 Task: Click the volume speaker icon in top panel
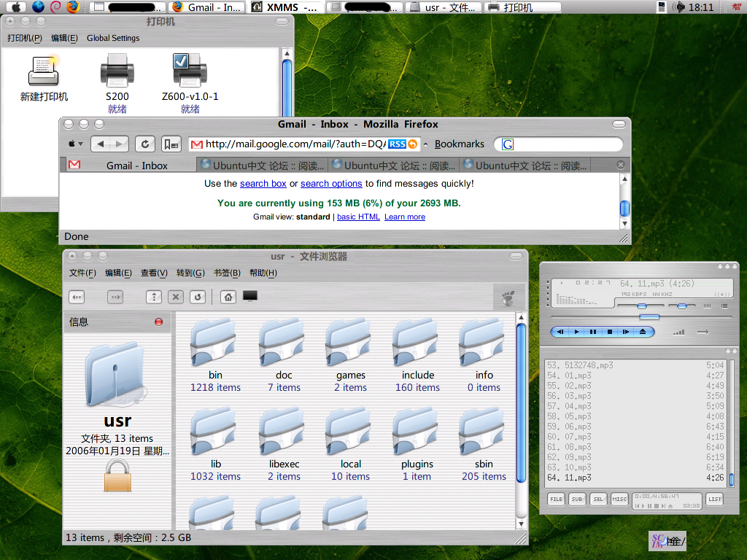click(679, 7)
